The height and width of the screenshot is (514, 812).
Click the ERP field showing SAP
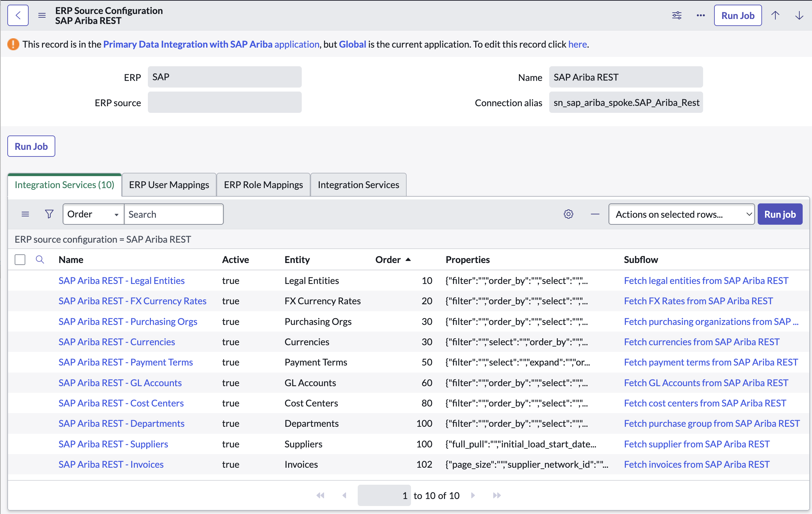(224, 77)
